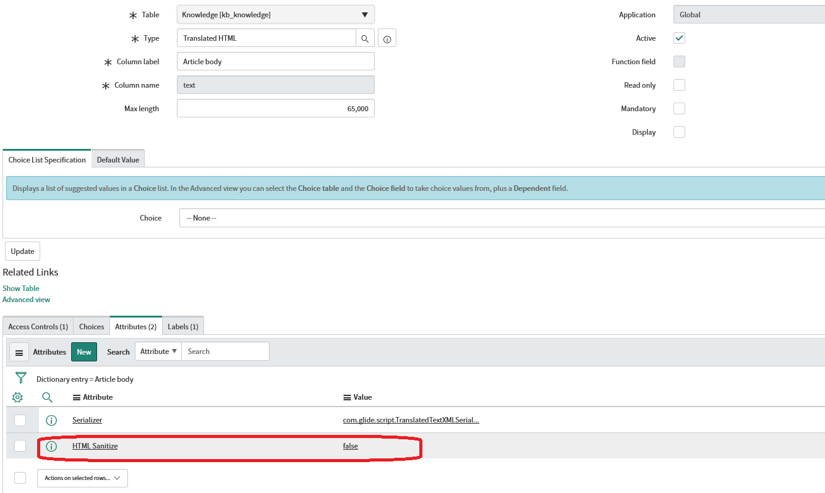Screen dimensions: 825x493
Task: Open the Choice dropdown set to None
Action: pyautogui.click(x=502, y=218)
